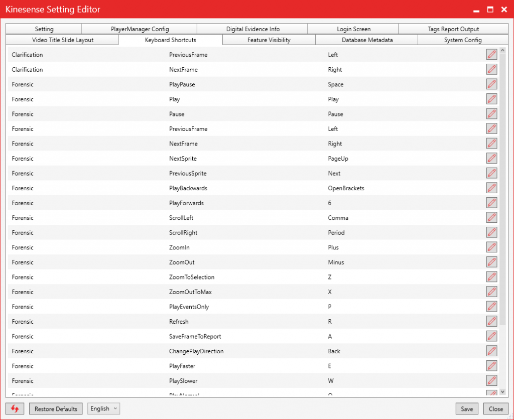Viewport: 514px width, 420px height.
Task: Open the Tags Report Output tab
Action: 453,29
